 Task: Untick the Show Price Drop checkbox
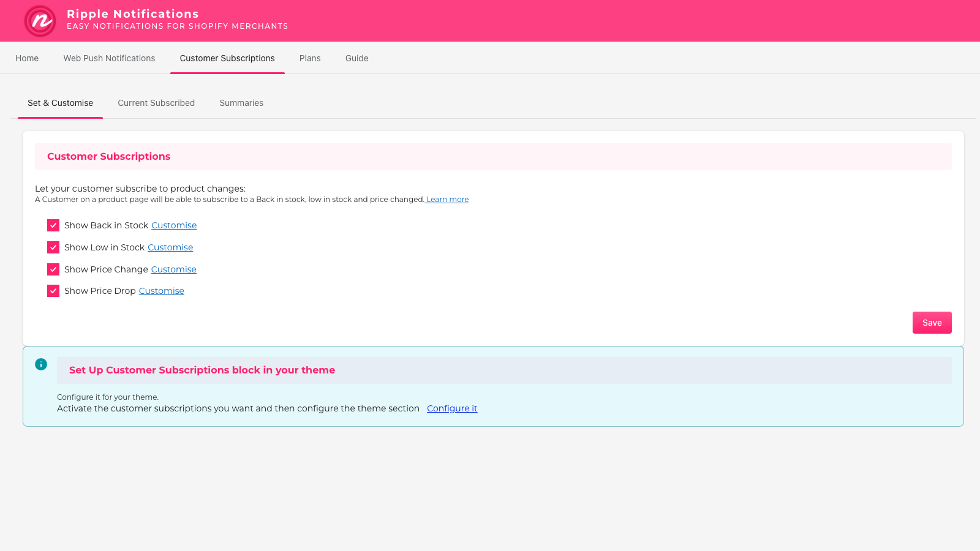53,291
